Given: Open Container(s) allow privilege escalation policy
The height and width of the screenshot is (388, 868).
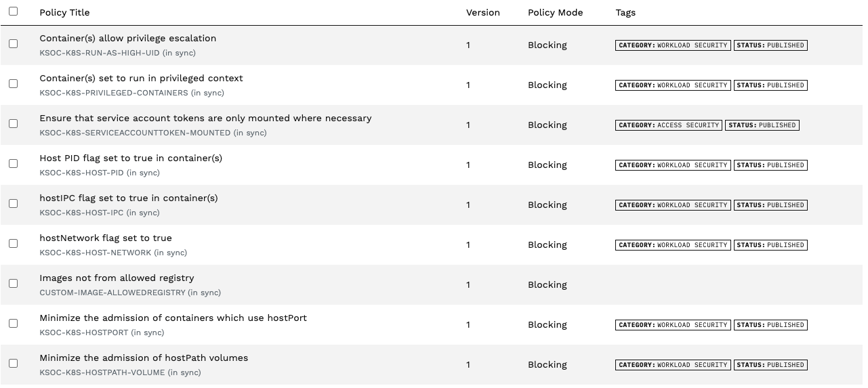Looking at the screenshot, I should pos(128,38).
